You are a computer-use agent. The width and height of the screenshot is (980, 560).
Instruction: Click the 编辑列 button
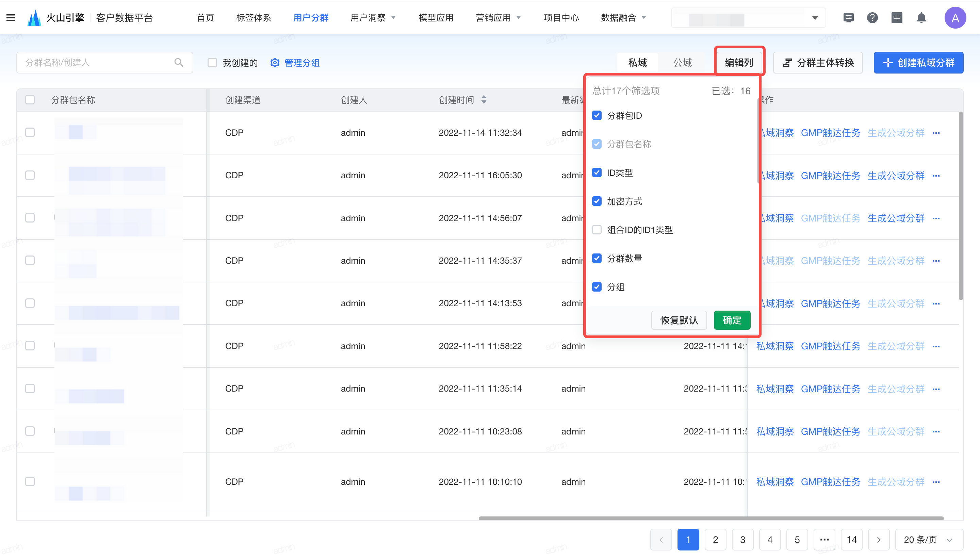click(739, 63)
